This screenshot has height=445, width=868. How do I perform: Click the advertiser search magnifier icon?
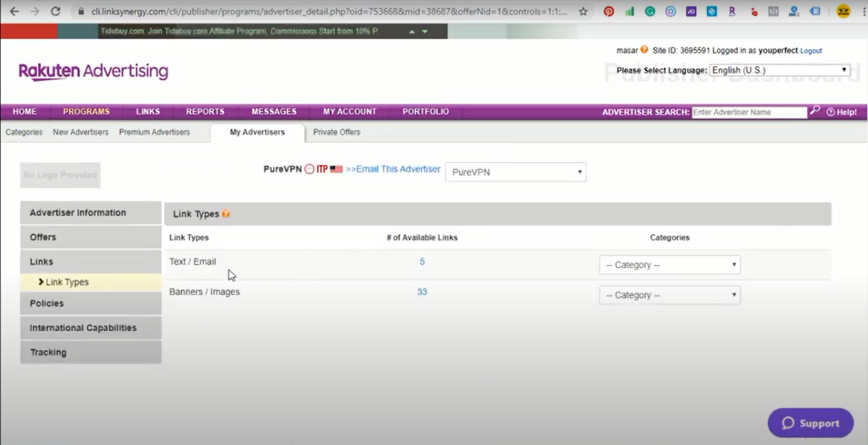815,111
